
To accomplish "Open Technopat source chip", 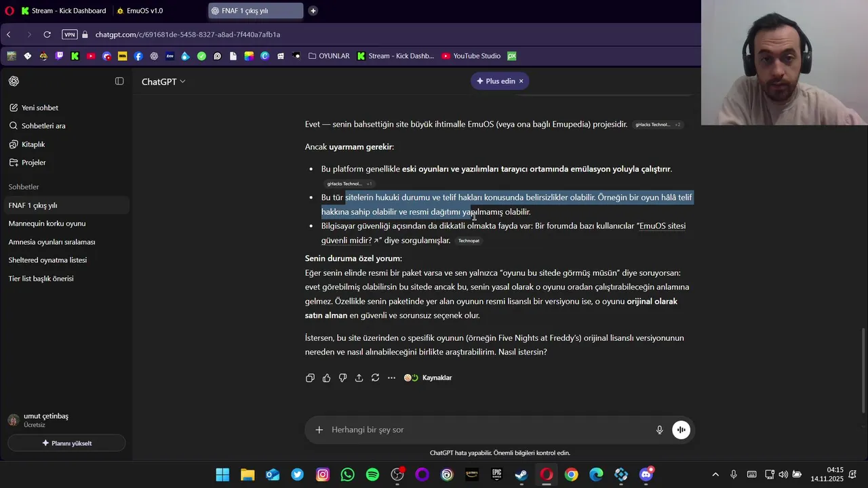I will tap(469, 241).
